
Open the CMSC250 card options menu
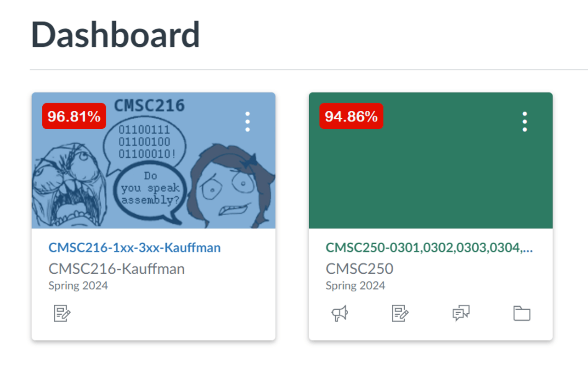point(524,121)
